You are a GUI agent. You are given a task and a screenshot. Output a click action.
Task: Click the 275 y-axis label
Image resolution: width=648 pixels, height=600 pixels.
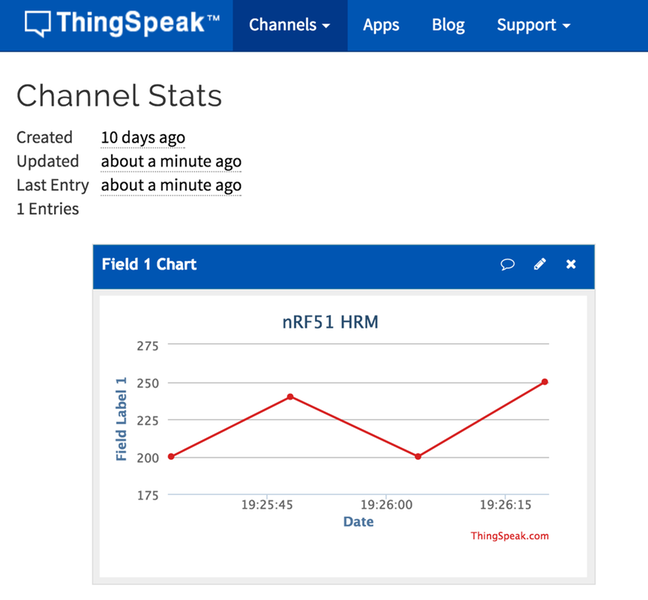(148, 346)
